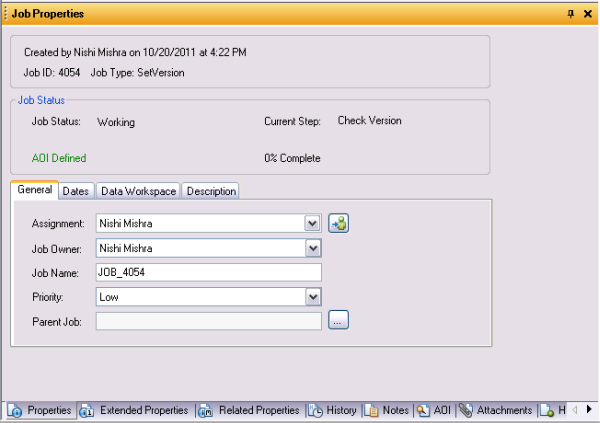Expand the Assignment dropdown
Viewport: 600px width, 423px height.
(313, 223)
